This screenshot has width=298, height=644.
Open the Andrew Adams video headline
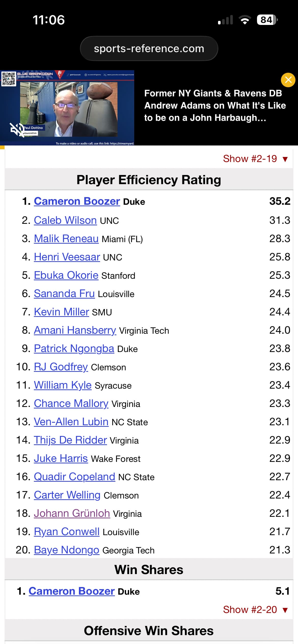coord(215,106)
